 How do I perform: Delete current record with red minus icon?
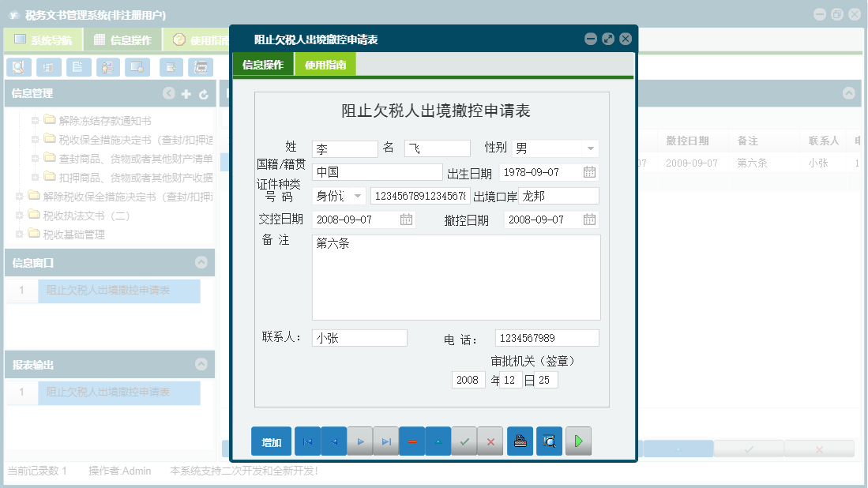(411, 441)
